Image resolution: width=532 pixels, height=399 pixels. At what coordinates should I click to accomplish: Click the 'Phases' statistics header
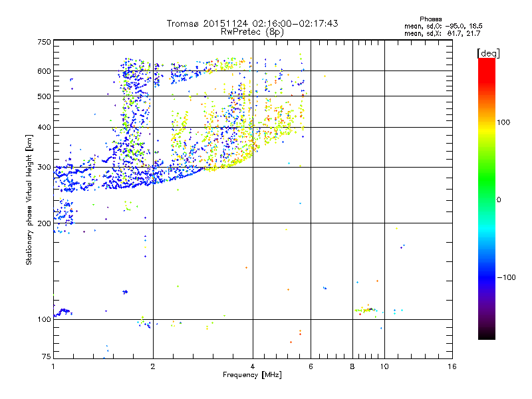[430, 19]
